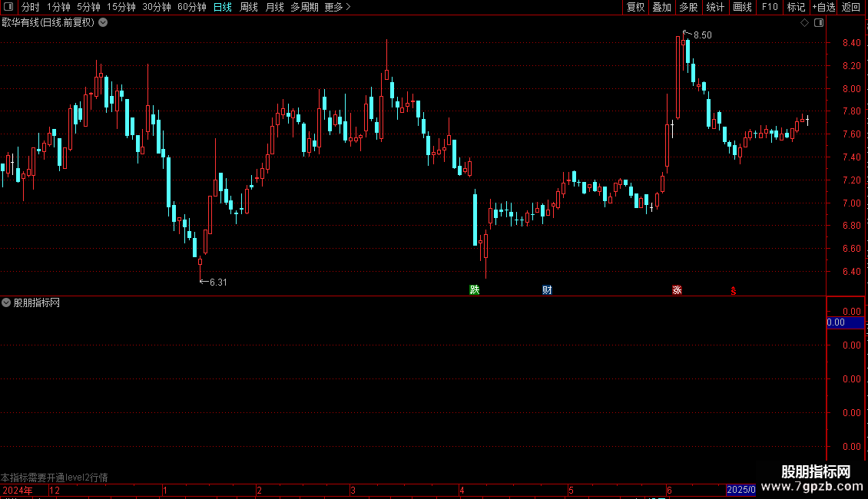Switch to 周线 weekly chart
The image size is (868, 499).
click(249, 7)
